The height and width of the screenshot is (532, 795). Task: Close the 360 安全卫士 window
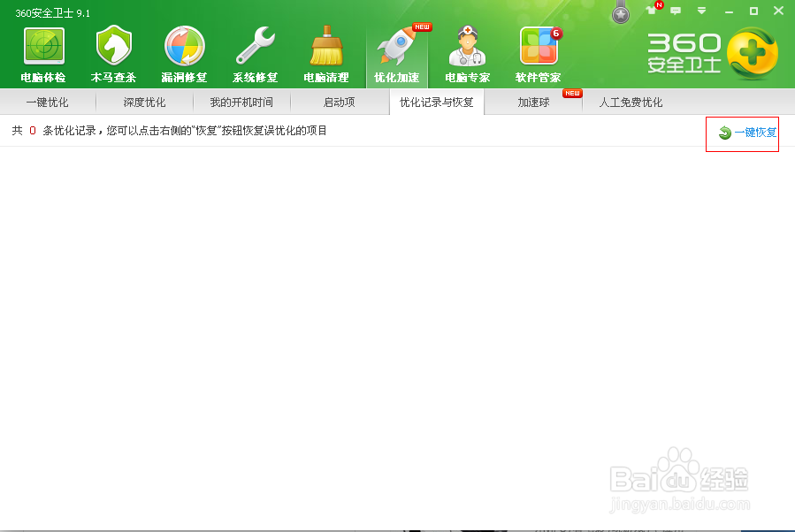pyautogui.click(x=779, y=11)
